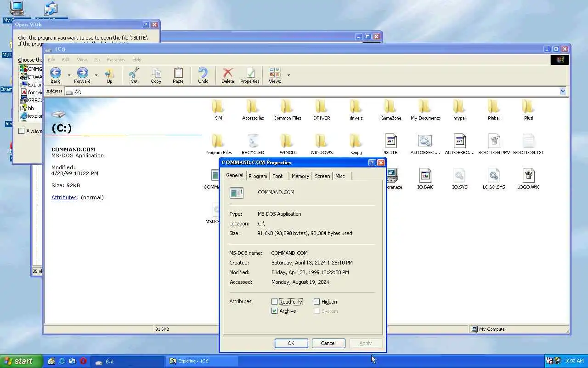Toggle the Read-only attribute checkbox
The width and height of the screenshot is (588, 368).
(274, 302)
